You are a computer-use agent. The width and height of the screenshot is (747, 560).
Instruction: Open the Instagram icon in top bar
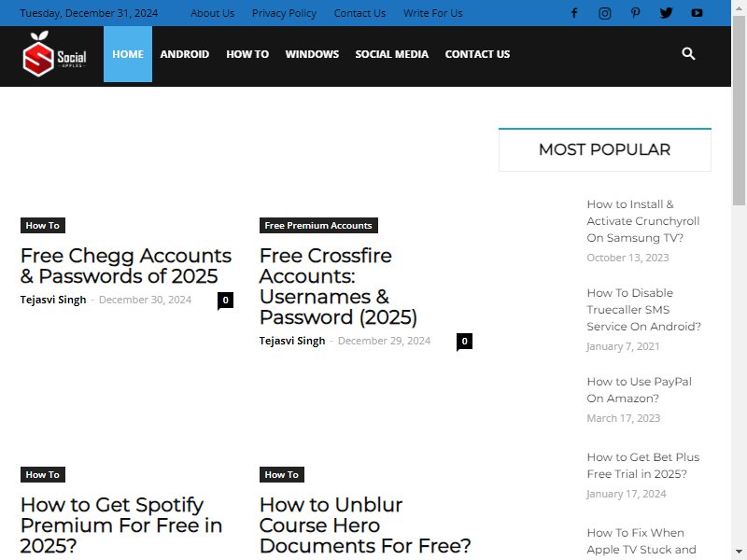coord(604,13)
